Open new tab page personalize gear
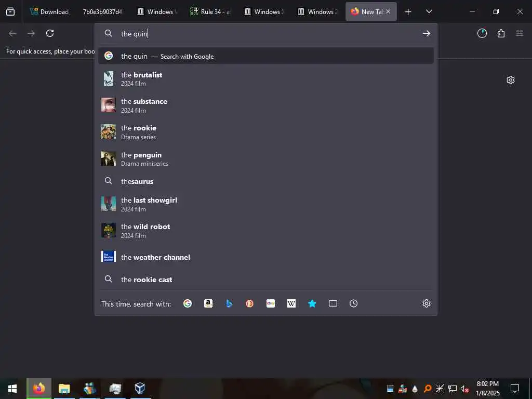 511,80
